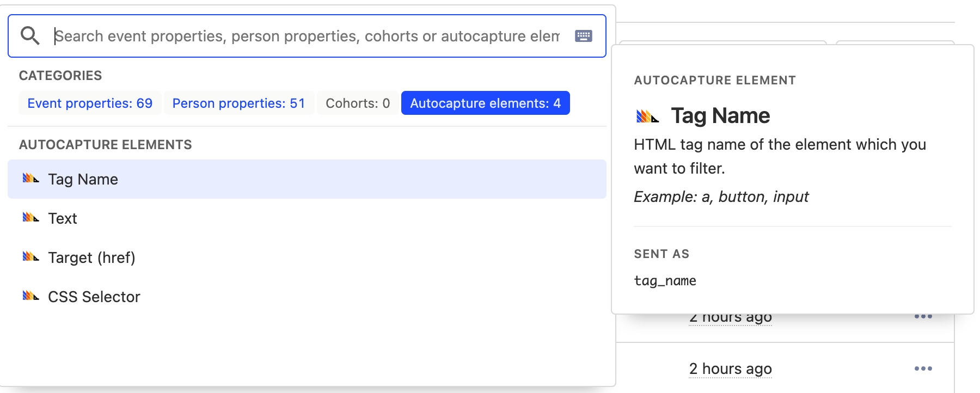Switch to the Event properties category
The height and width of the screenshot is (393, 980).
pos(90,103)
